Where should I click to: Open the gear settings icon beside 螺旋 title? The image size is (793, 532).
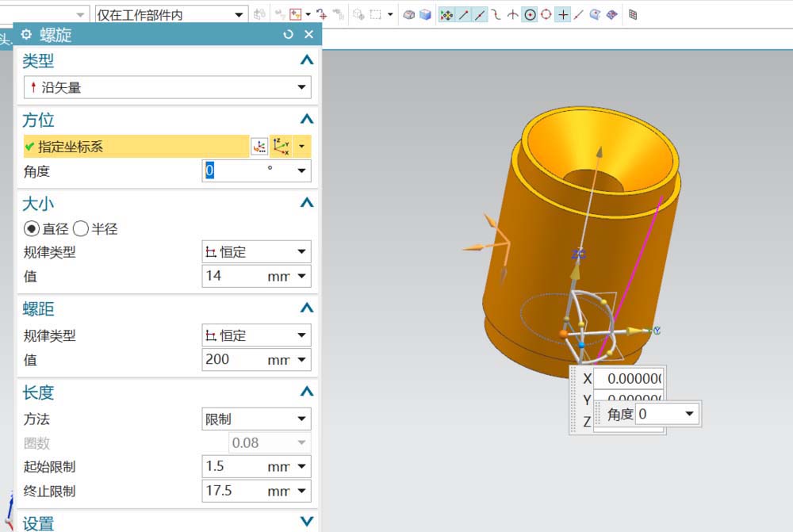click(x=26, y=34)
